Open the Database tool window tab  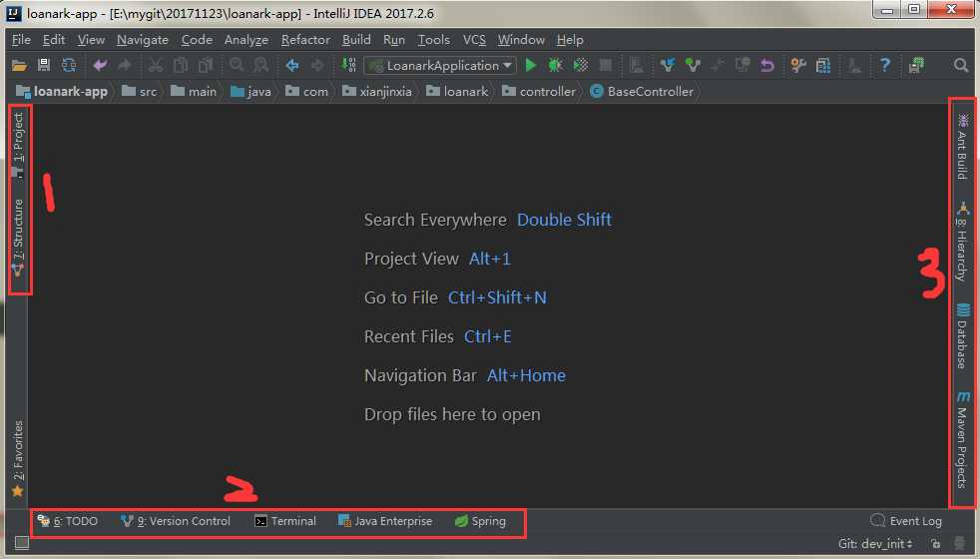click(x=962, y=336)
